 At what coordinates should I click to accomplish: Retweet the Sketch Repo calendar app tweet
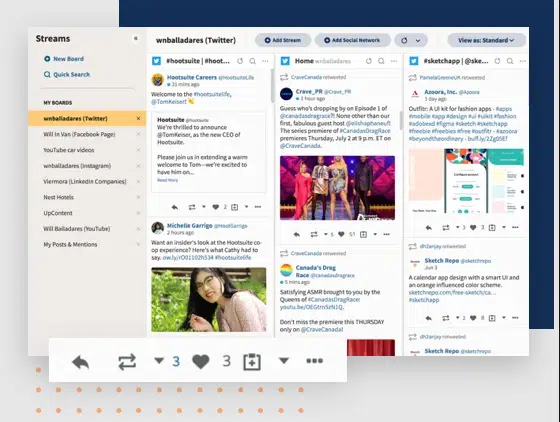446,318
